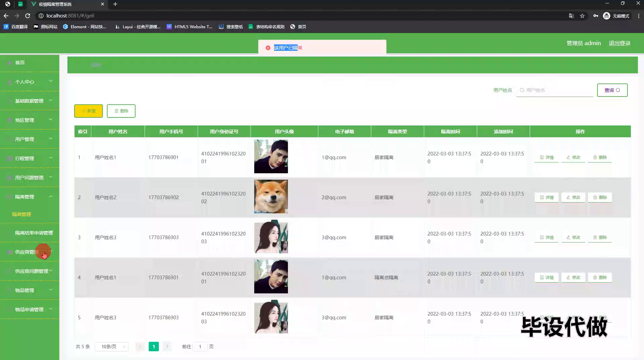The image size is (644, 360).
Task: Close the 疫情隔离管理系统 tab
Action: tap(102, 4)
